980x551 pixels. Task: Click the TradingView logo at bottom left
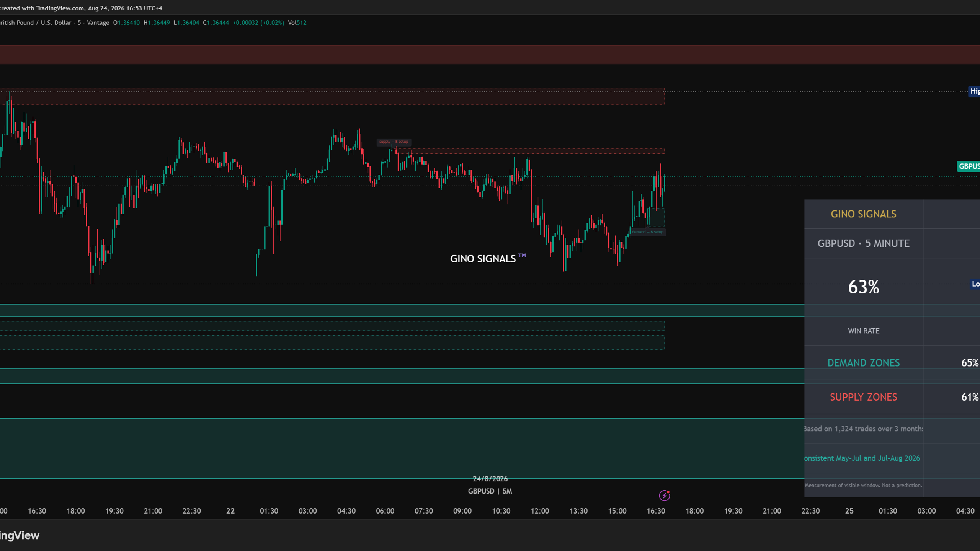pyautogui.click(x=20, y=535)
